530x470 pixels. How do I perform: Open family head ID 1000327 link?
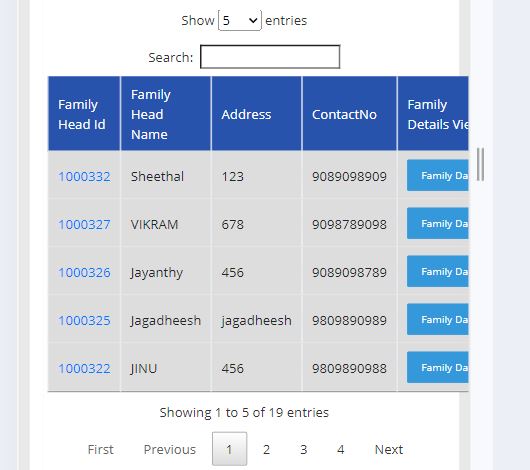tap(84, 225)
